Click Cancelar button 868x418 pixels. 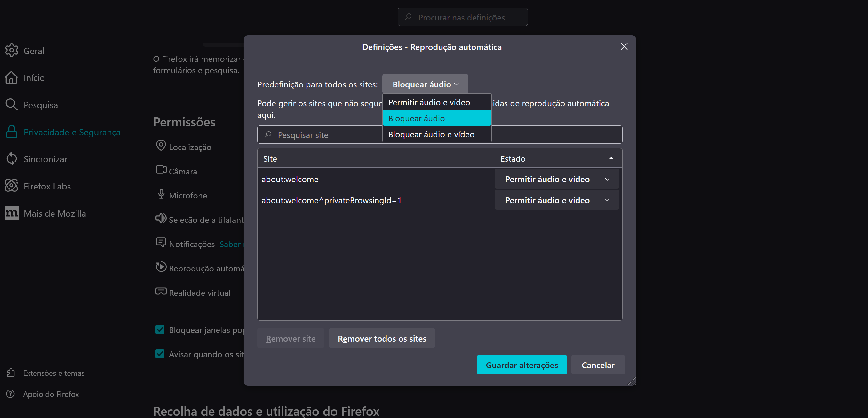598,365
